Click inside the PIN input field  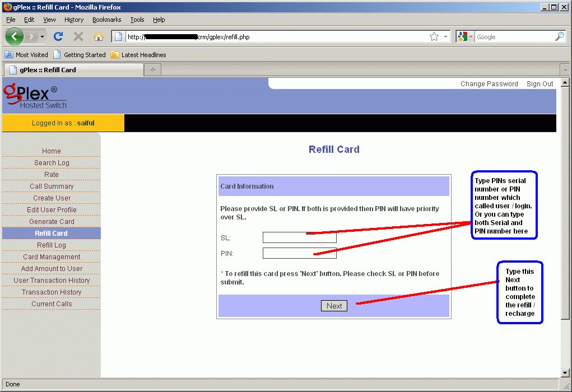click(299, 253)
